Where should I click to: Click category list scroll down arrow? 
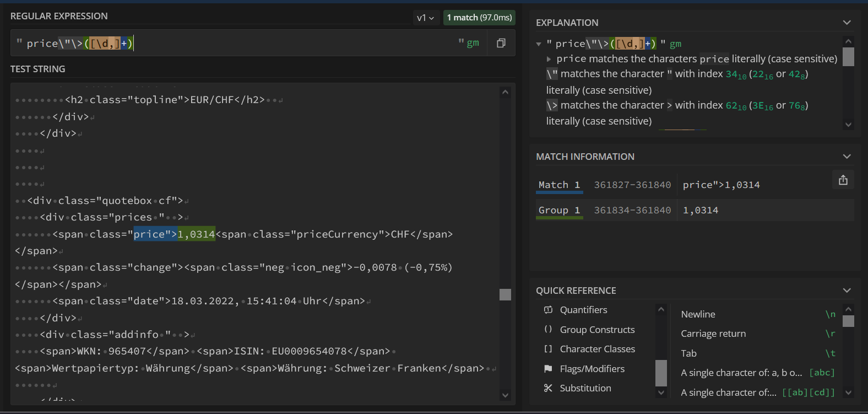(x=661, y=393)
